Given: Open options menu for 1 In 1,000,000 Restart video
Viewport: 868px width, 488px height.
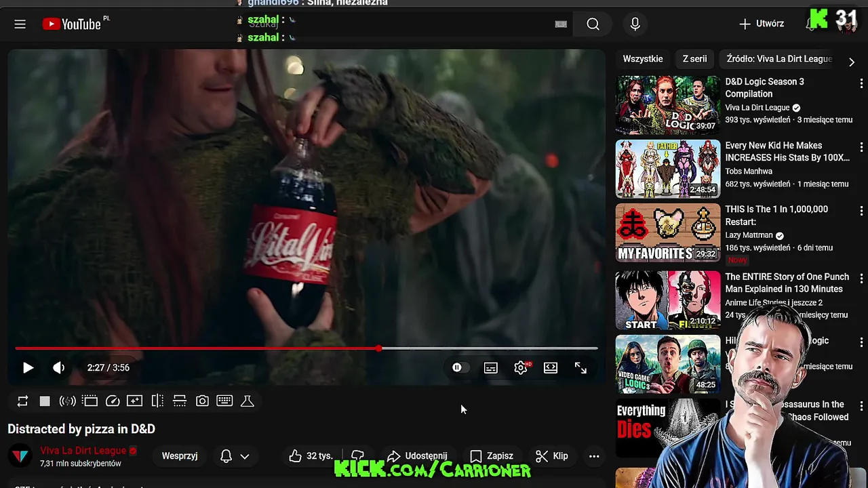Looking at the screenshot, I should (861, 211).
